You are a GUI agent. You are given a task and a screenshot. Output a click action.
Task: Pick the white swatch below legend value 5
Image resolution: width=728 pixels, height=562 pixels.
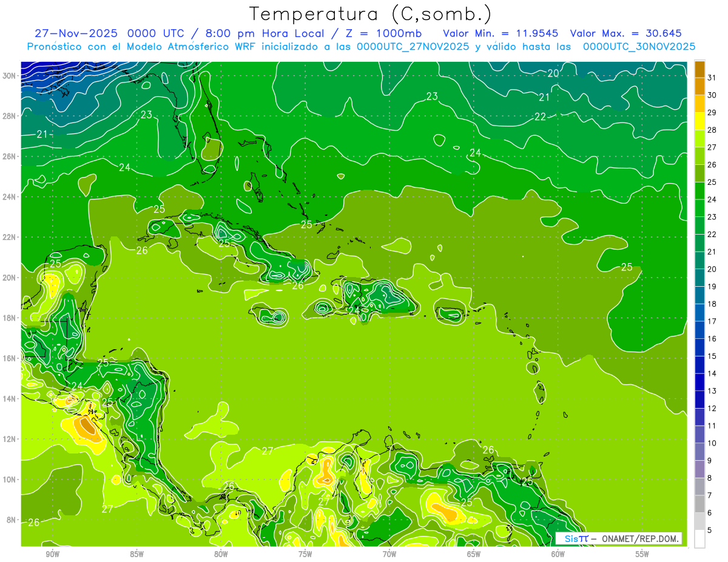[x=699, y=539]
